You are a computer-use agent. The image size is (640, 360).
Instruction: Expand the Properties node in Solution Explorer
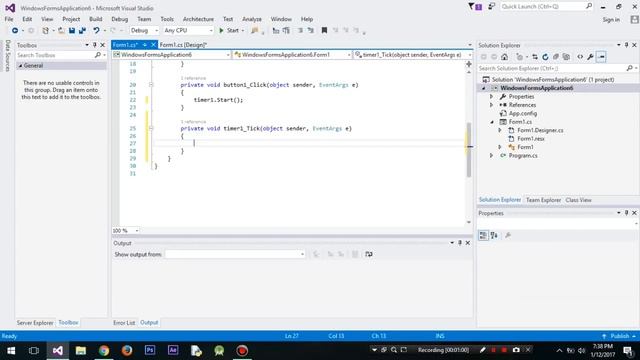(491, 97)
